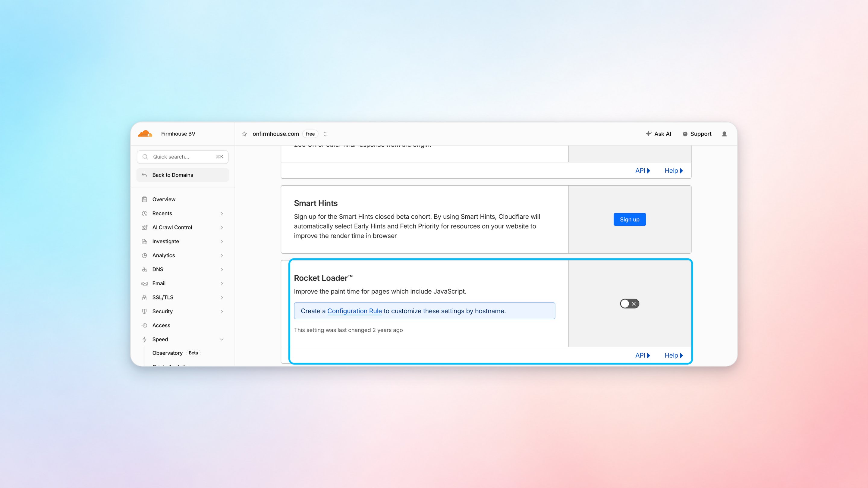
Task: Click the Rocket Loader heading
Action: [x=323, y=278]
